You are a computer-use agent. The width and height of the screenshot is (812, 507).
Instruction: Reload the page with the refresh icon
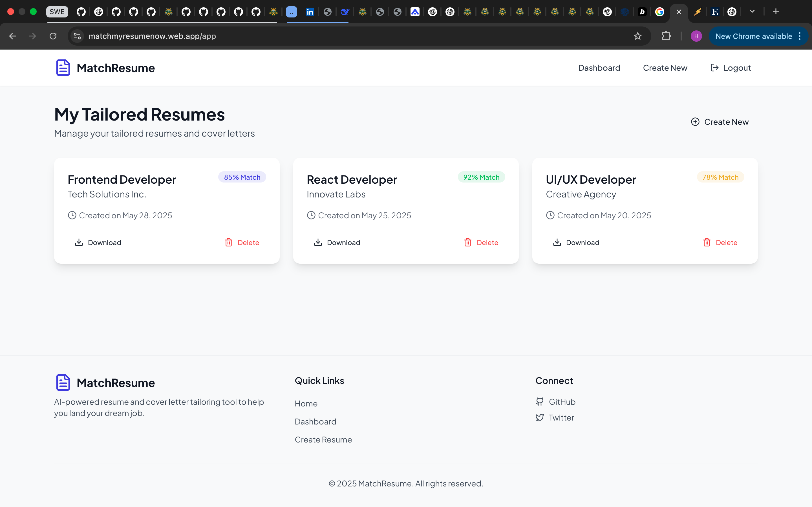(53, 36)
